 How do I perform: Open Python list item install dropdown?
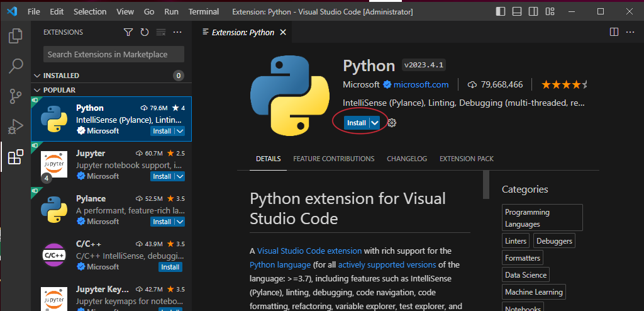click(180, 131)
